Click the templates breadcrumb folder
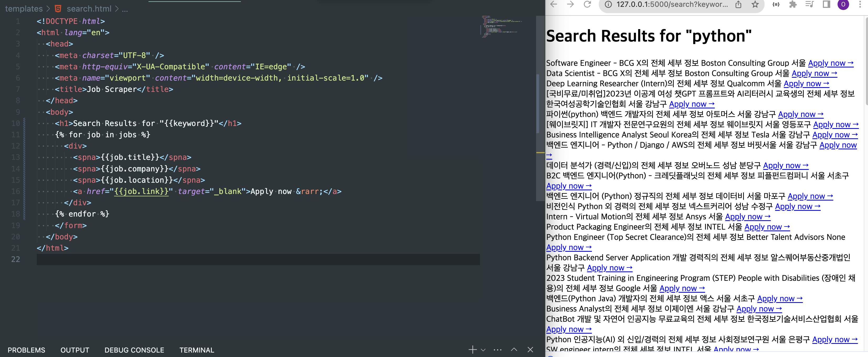868x357 pixels. (24, 9)
